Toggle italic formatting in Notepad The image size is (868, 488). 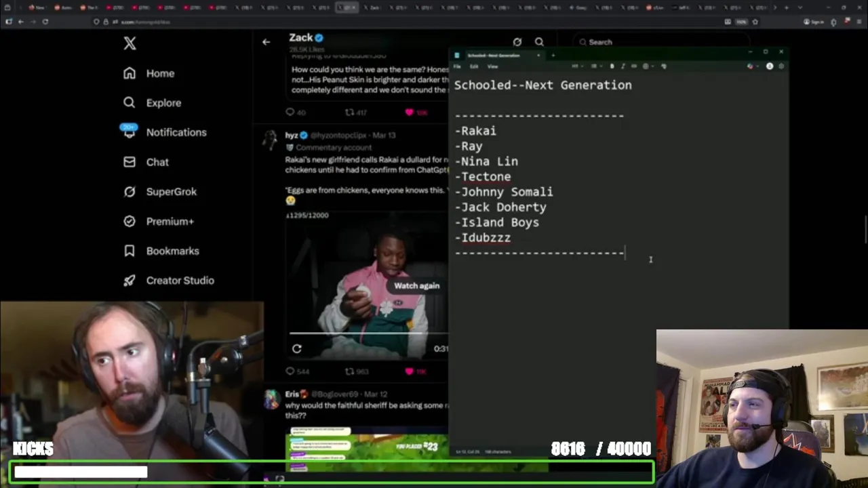pos(623,66)
